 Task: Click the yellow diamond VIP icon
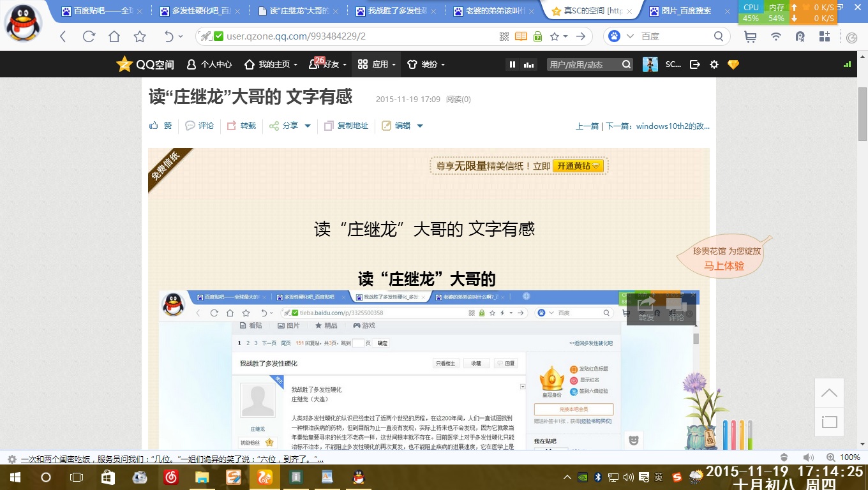click(x=733, y=64)
